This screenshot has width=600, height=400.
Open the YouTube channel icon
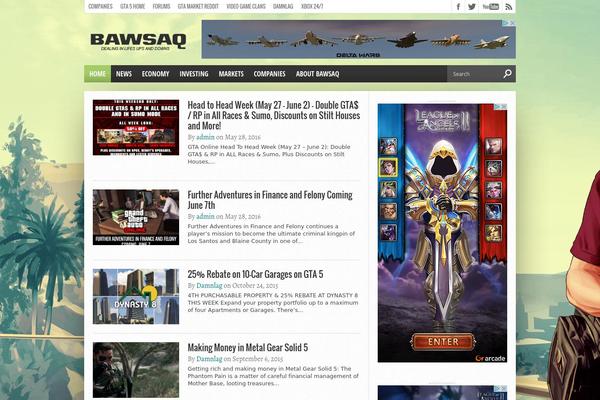pos(491,7)
